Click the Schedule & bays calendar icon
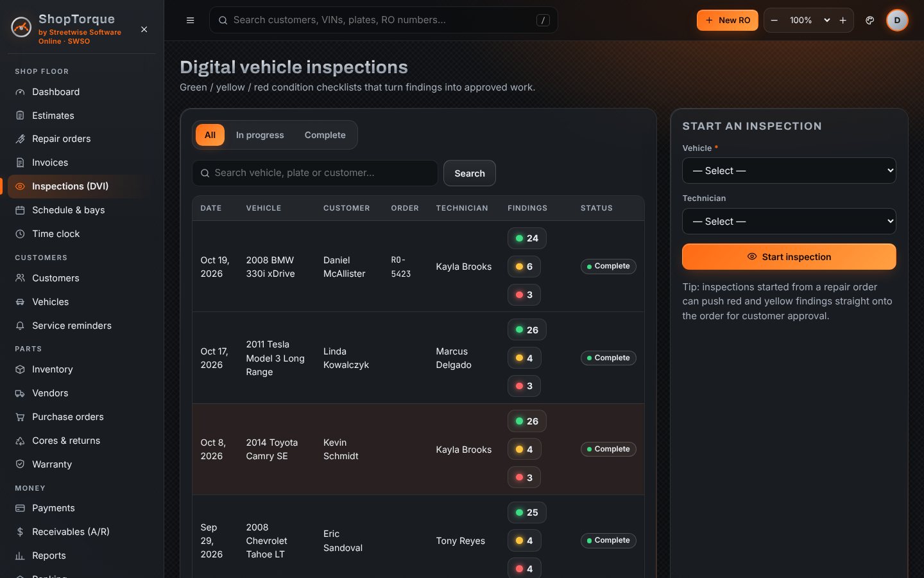This screenshot has height=578, width=924. [20, 210]
